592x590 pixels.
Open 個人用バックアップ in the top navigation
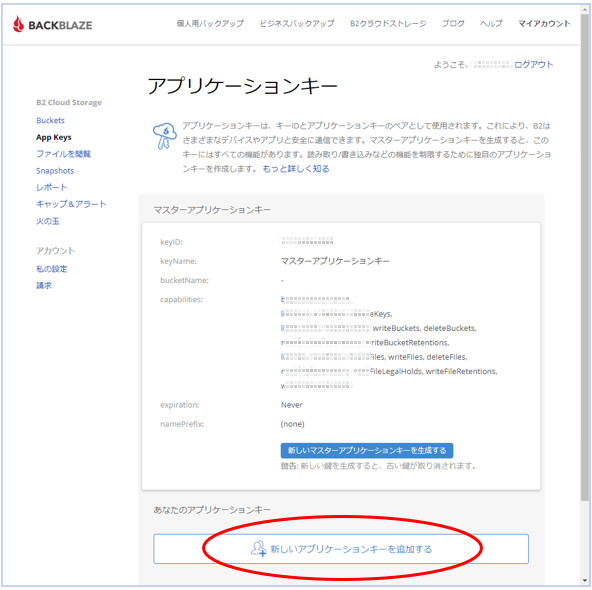pos(210,23)
